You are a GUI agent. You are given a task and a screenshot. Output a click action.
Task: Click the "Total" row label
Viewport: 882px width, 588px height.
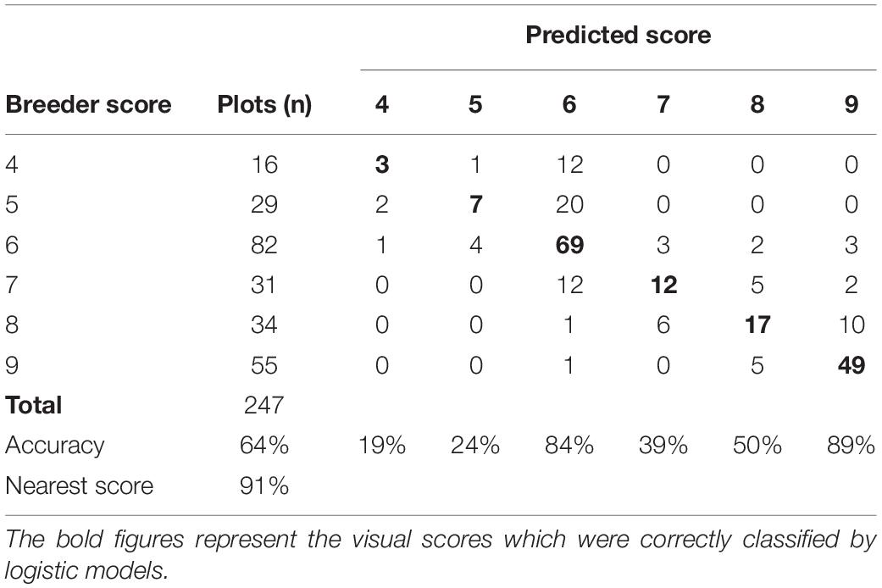34,405
